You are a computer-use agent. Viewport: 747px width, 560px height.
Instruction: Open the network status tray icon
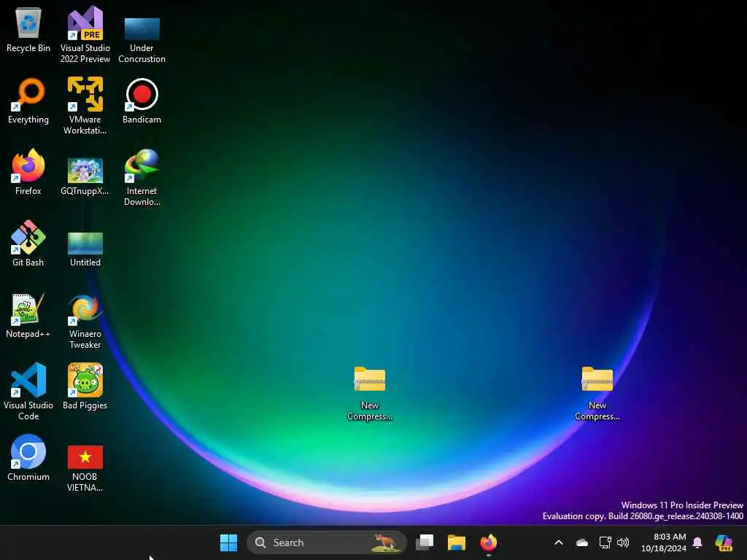[605, 542]
